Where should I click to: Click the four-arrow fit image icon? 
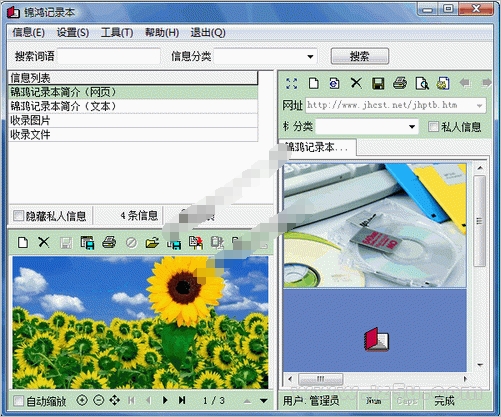pyautogui.click(x=115, y=400)
